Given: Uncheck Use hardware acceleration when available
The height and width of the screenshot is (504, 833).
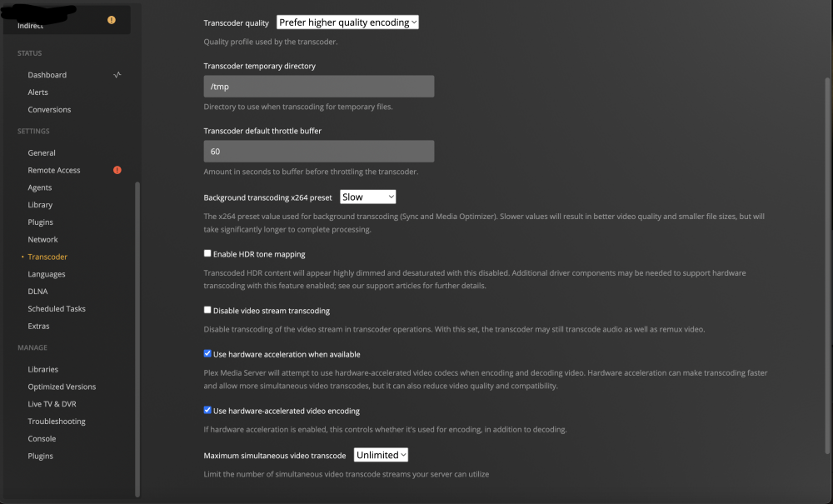Looking at the screenshot, I should pos(207,353).
